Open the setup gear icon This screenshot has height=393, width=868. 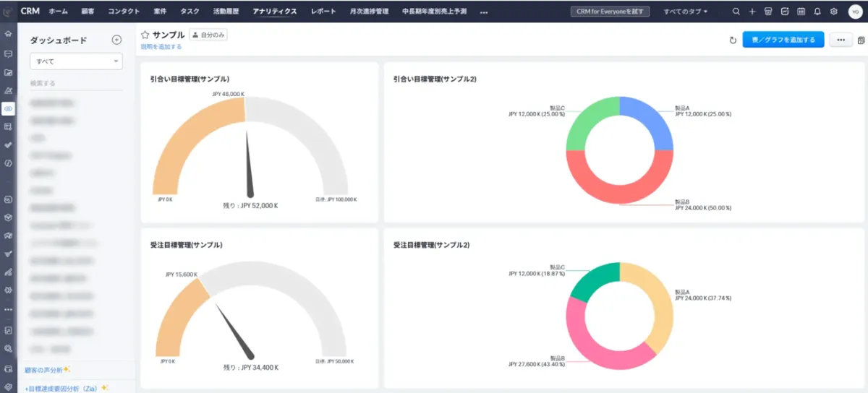tap(833, 12)
